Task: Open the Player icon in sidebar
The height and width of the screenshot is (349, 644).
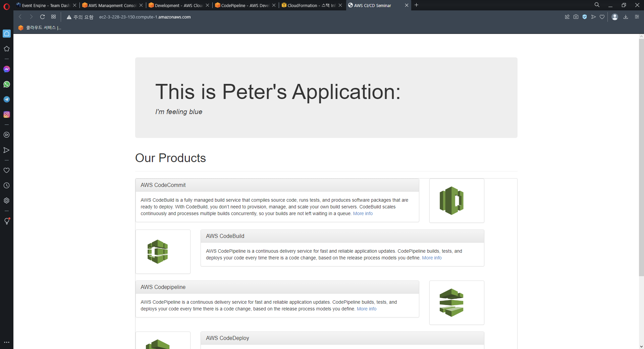Action: 6,135
